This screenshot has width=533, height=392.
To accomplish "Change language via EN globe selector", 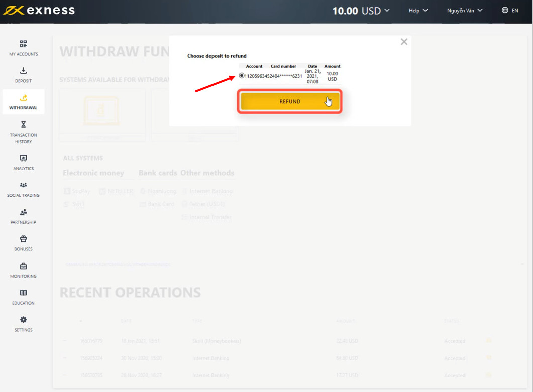I will (510, 10).
